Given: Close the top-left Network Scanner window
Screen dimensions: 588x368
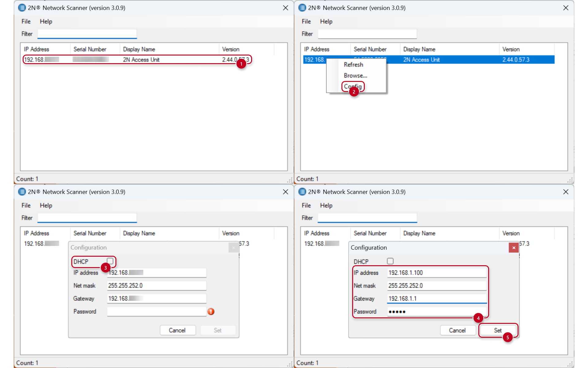Looking at the screenshot, I should pyautogui.click(x=285, y=8).
